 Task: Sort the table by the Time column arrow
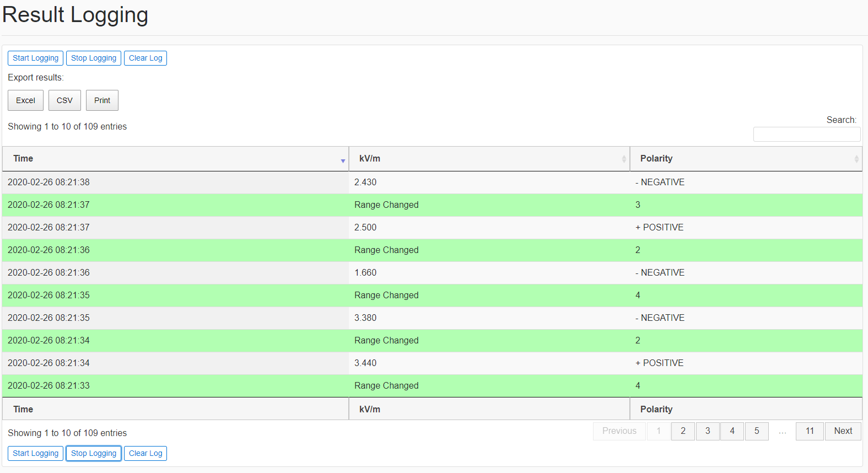tap(343, 160)
